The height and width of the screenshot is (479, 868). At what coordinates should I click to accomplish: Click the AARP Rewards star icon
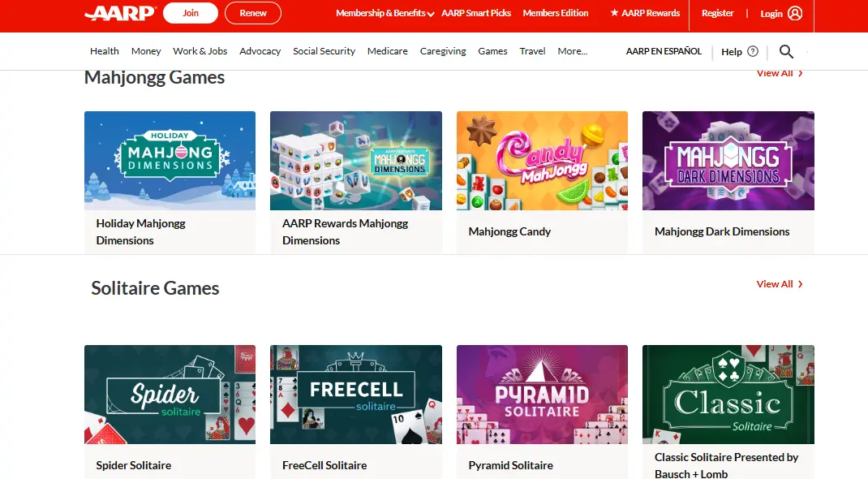coord(614,13)
